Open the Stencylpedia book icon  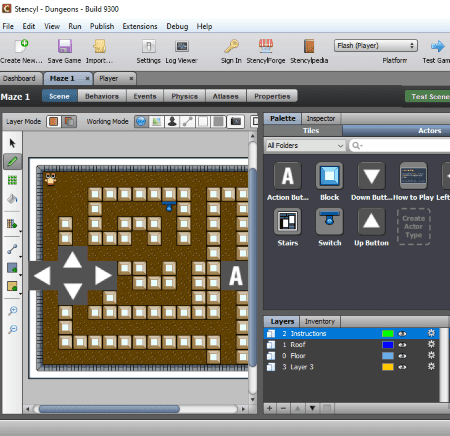tap(309, 46)
